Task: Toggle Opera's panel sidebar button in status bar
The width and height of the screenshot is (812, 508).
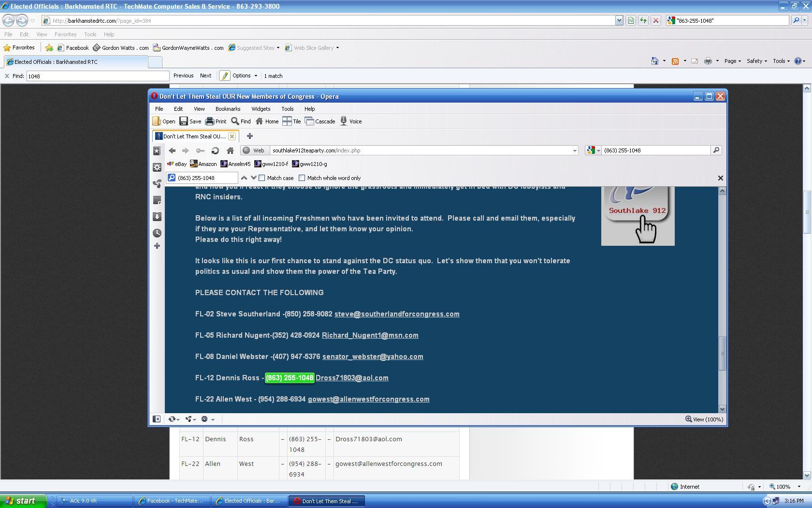Action: (x=157, y=419)
